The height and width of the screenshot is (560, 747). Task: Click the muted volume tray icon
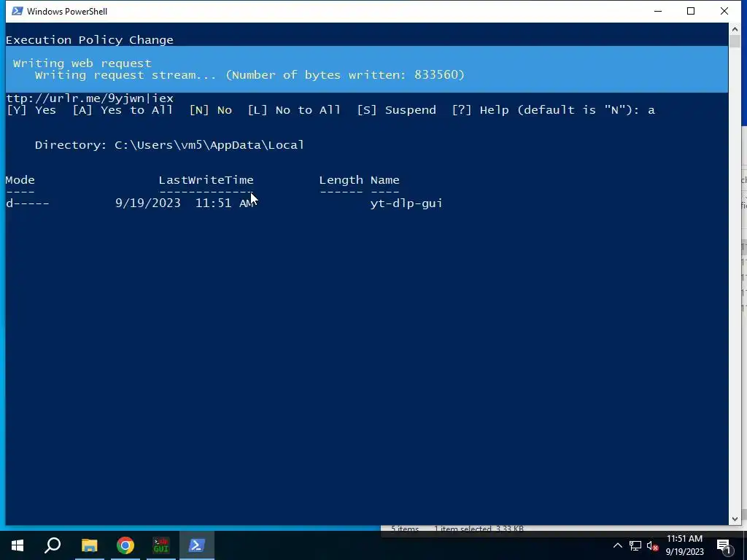tap(652, 545)
